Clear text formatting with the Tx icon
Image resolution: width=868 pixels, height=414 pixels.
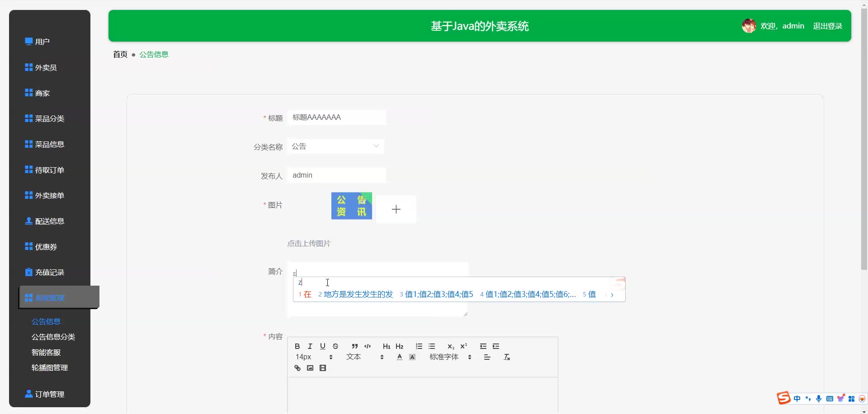pyautogui.click(x=507, y=357)
